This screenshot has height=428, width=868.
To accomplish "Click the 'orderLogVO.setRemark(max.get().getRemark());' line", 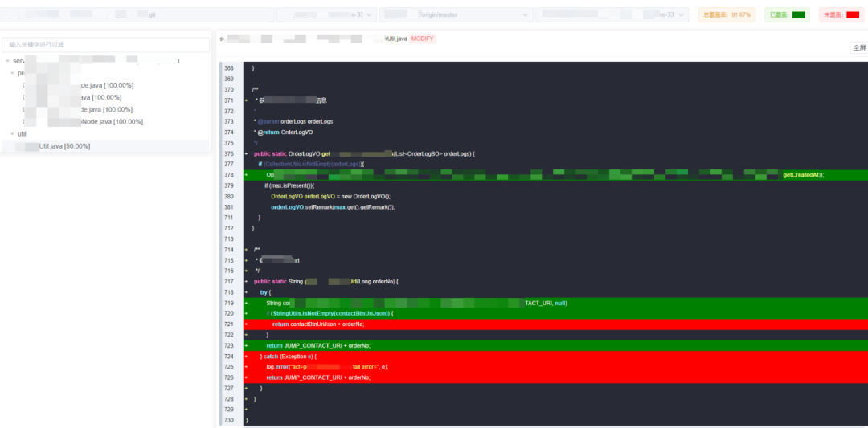I will coord(333,207).
